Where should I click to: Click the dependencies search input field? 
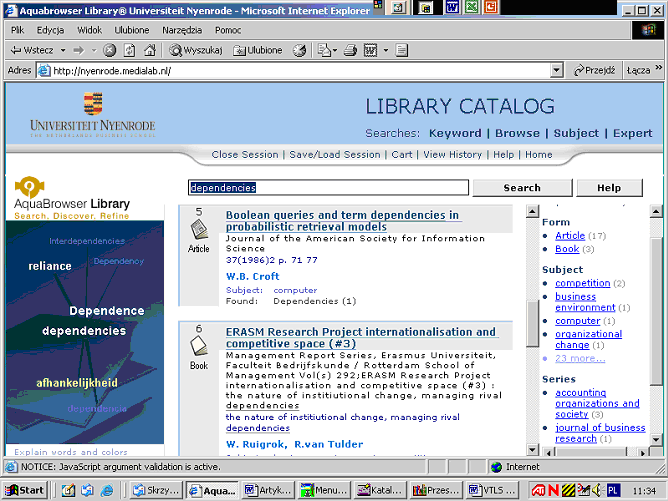coord(328,187)
